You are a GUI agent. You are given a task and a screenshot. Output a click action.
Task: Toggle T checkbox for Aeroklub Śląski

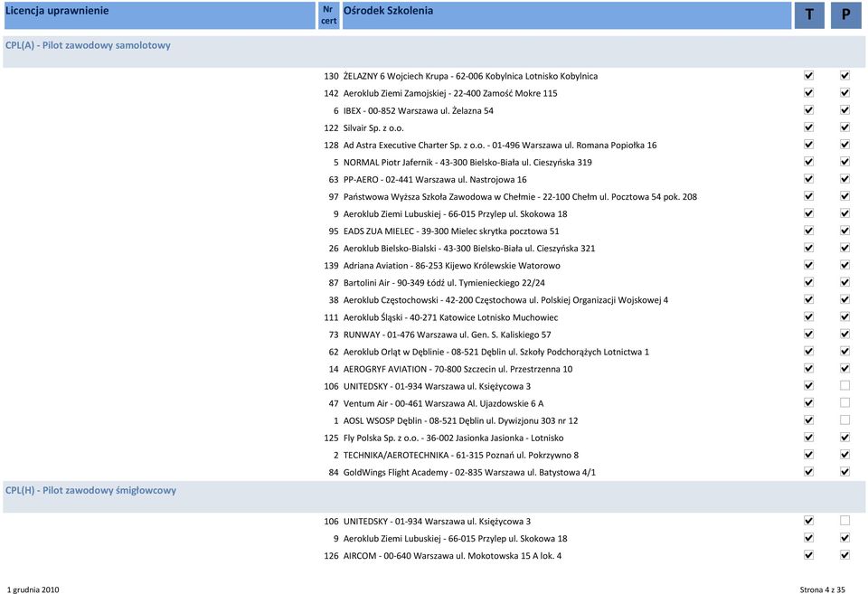click(x=808, y=316)
